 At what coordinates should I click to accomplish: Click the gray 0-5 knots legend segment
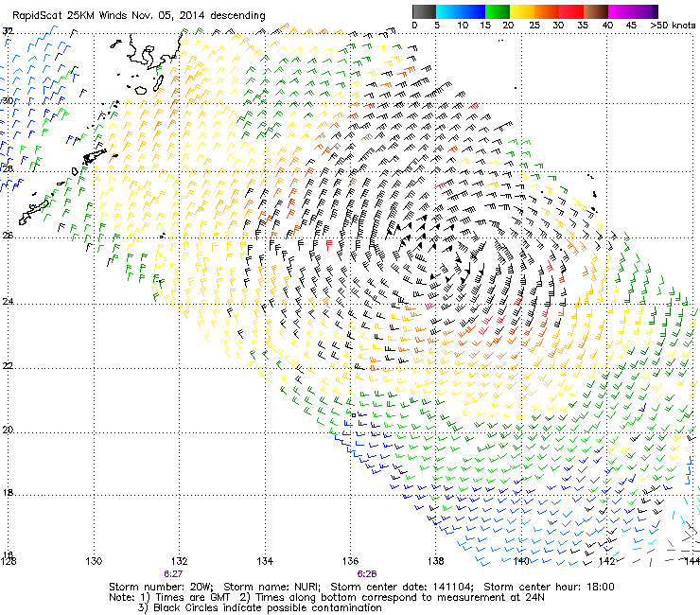pyautogui.click(x=424, y=11)
